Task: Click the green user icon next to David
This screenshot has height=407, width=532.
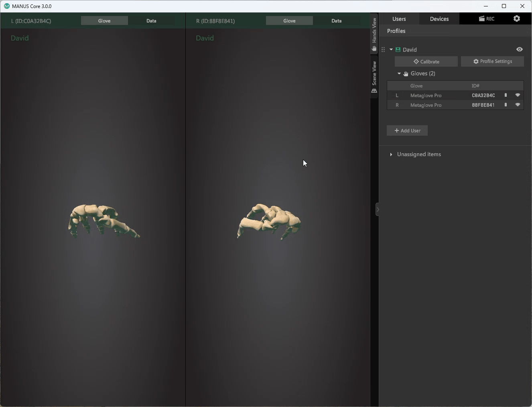Action: [398, 50]
